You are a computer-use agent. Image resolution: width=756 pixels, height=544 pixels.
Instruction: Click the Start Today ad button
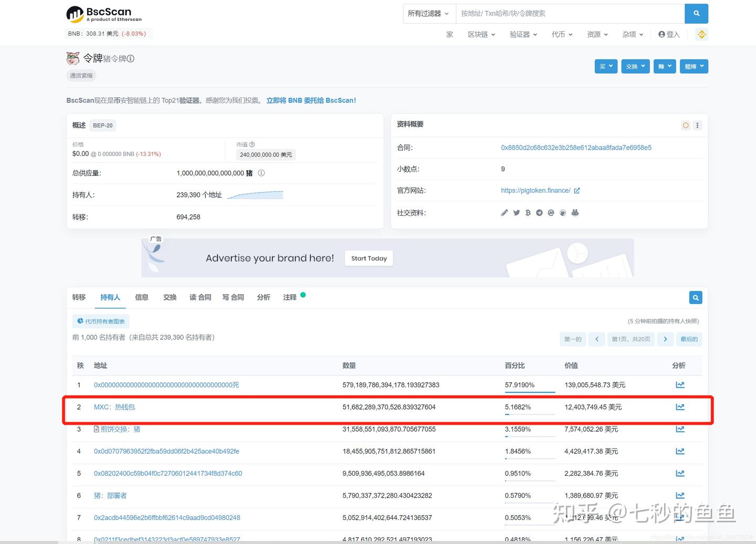tap(369, 258)
